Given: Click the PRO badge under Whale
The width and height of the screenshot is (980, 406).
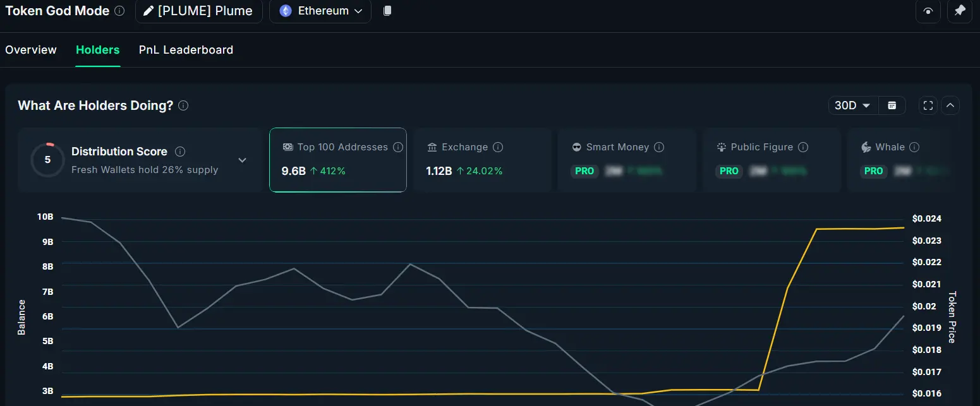Looking at the screenshot, I should (x=874, y=171).
